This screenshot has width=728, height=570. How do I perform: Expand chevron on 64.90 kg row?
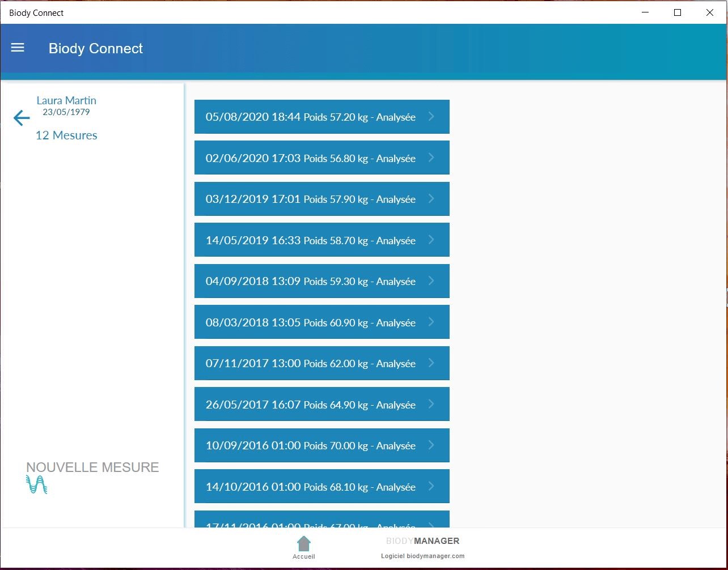(x=431, y=404)
